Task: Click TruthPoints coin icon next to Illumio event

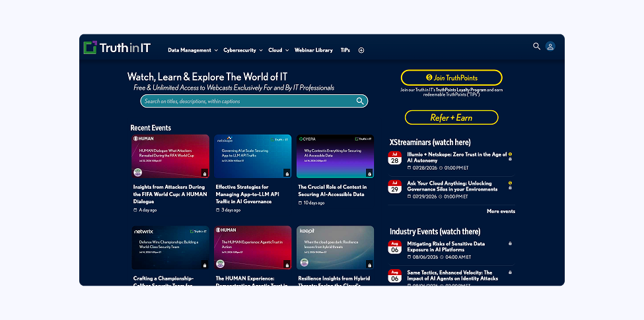Action: pos(510,154)
